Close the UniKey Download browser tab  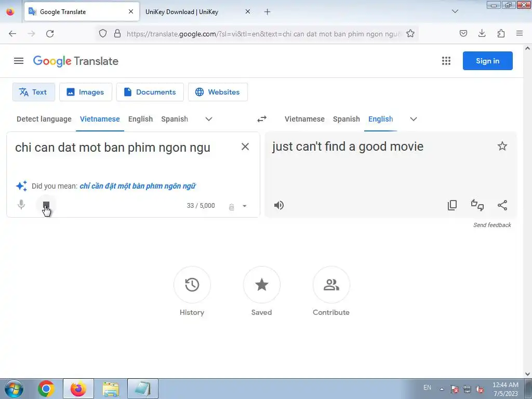[248, 11]
